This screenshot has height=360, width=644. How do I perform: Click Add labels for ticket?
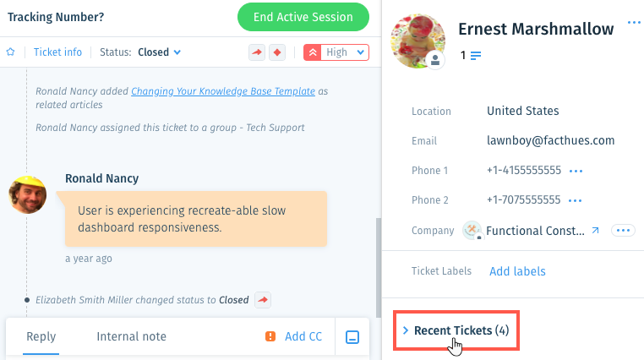[517, 271]
